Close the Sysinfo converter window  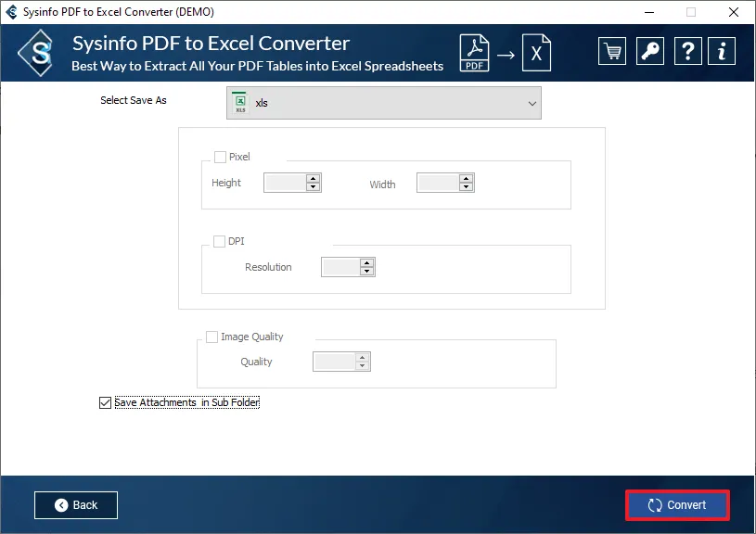732,12
